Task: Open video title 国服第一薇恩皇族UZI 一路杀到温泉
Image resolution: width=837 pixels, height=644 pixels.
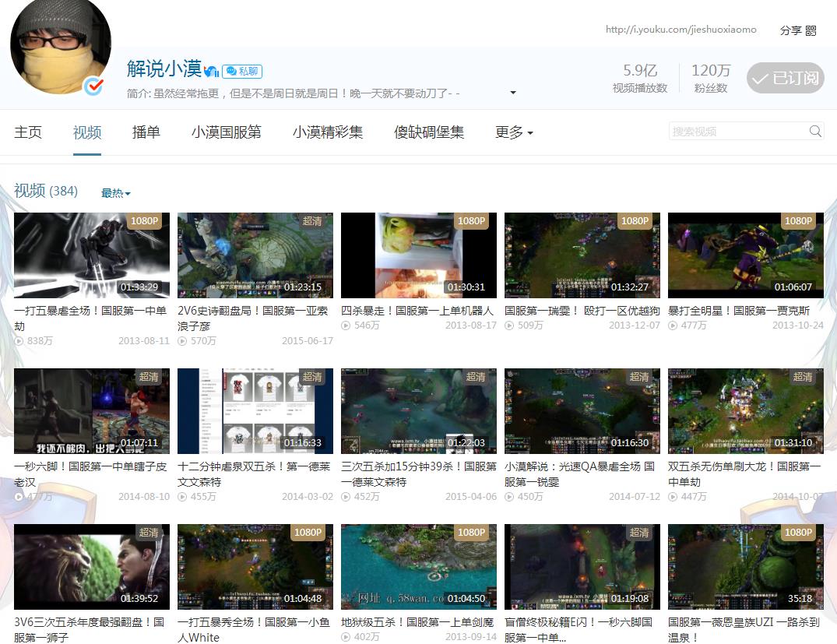Action: [x=744, y=629]
